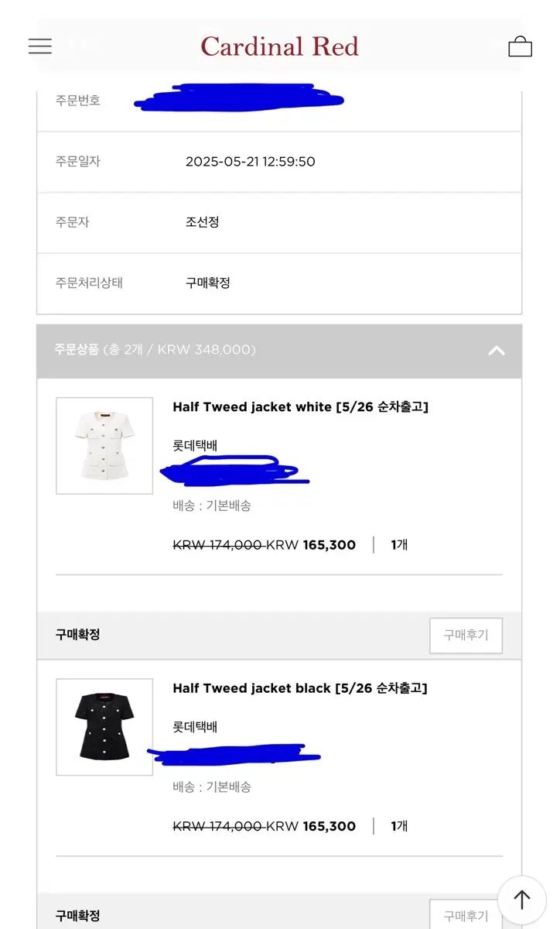Open the black tweed jacket thumbnail
Image resolution: width=560 pixels, height=929 pixels.
pos(104,727)
